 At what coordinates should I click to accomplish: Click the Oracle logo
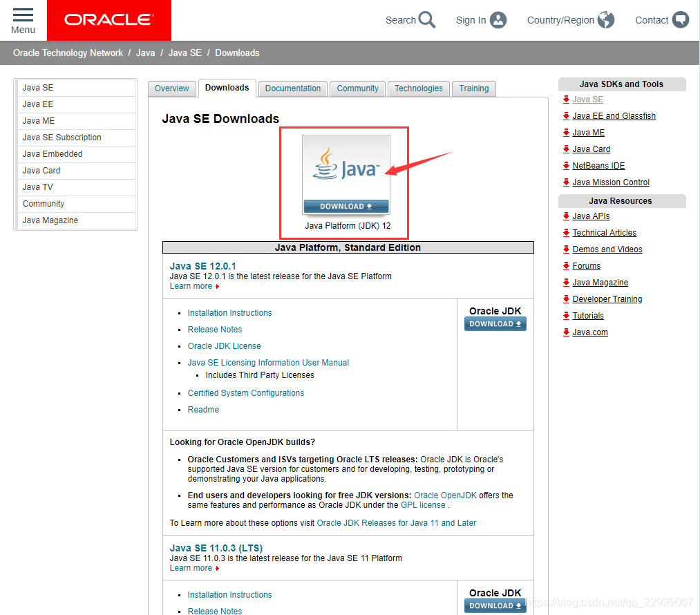tap(109, 20)
